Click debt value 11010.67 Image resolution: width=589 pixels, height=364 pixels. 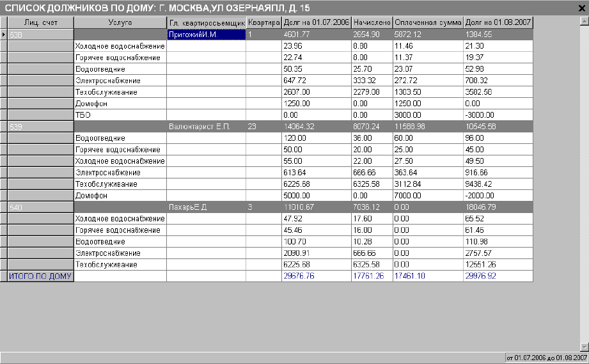(x=317, y=207)
